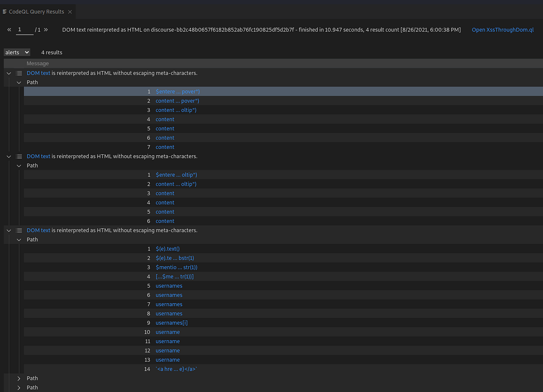Click the list icon beside the first DOM text alert
This screenshot has height=392, width=543.
click(x=19, y=73)
